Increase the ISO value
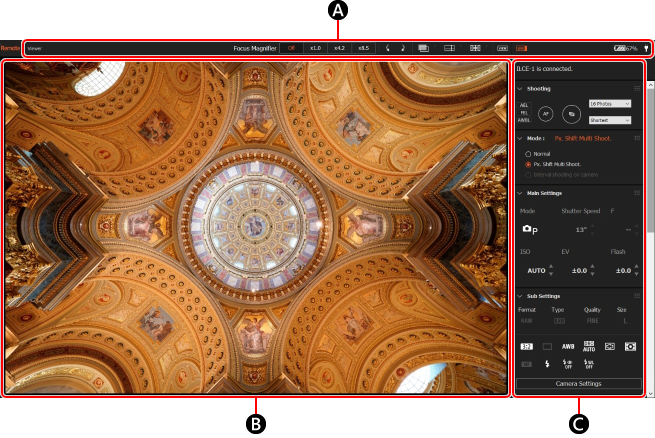Viewport: 655px width, 438px height. [551, 266]
